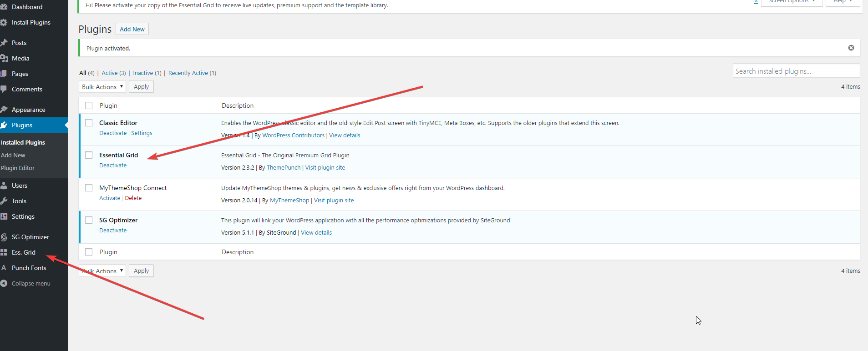Screen dimensions: 868x351
Task: Click the Punch Fonts letter icon
Action: click(x=4, y=268)
